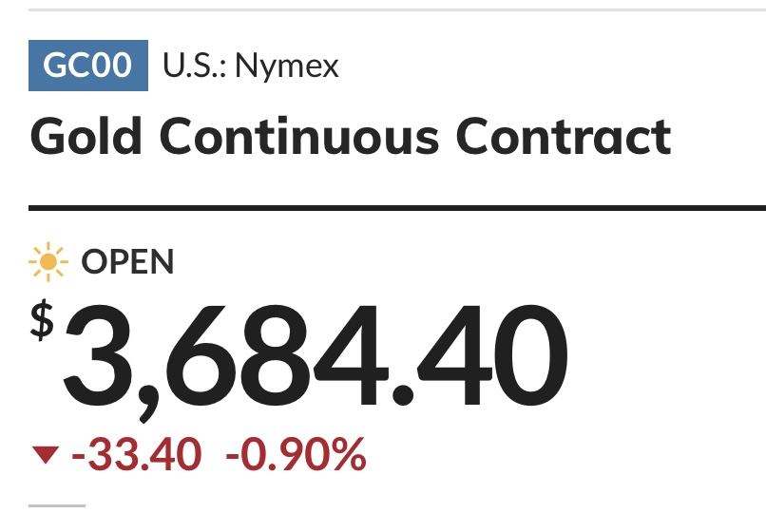Image resolution: width=766 pixels, height=532 pixels.
Task: Click the word Gold in the title
Action: click(86, 136)
